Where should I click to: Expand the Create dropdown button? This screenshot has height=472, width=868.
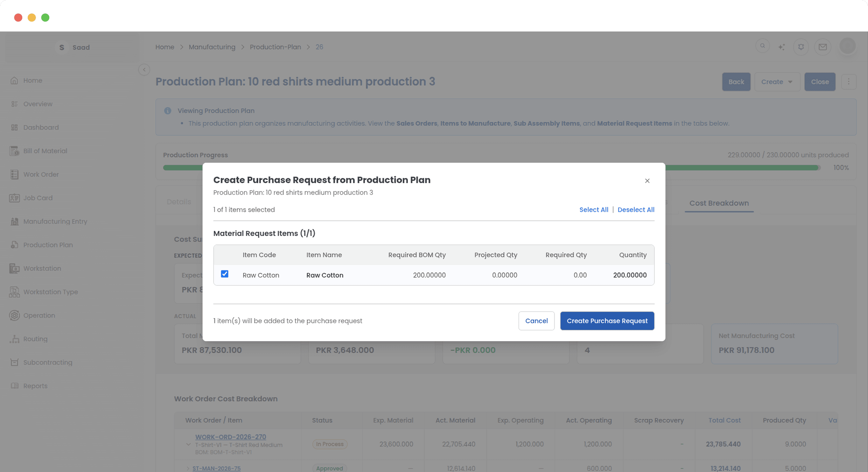pyautogui.click(x=777, y=82)
